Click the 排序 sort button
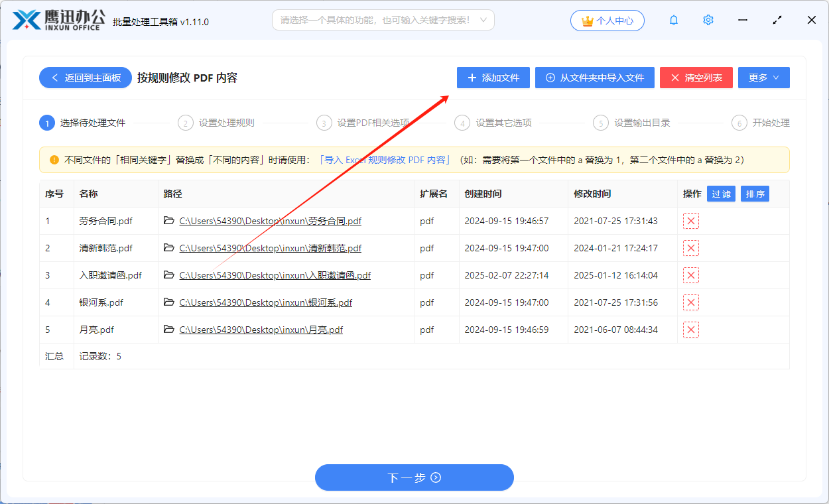Image resolution: width=829 pixels, height=504 pixels. [x=755, y=194]
